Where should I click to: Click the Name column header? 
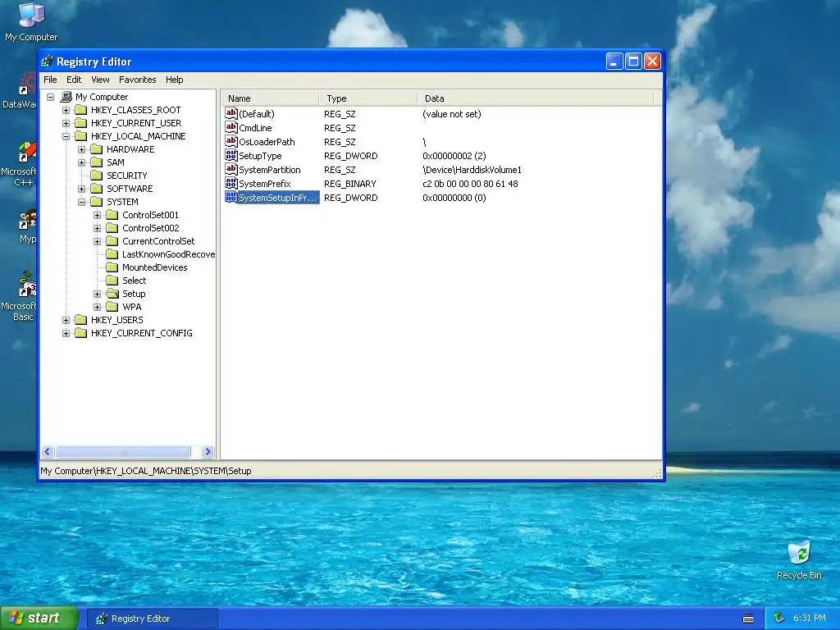click(271, 98)
